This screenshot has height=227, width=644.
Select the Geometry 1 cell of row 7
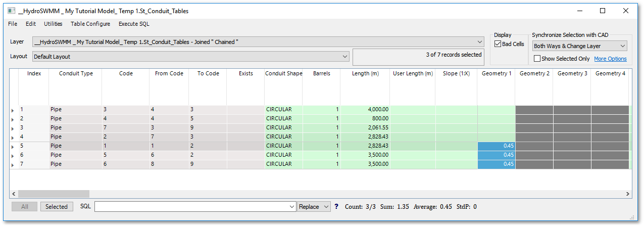click(496, 164)
